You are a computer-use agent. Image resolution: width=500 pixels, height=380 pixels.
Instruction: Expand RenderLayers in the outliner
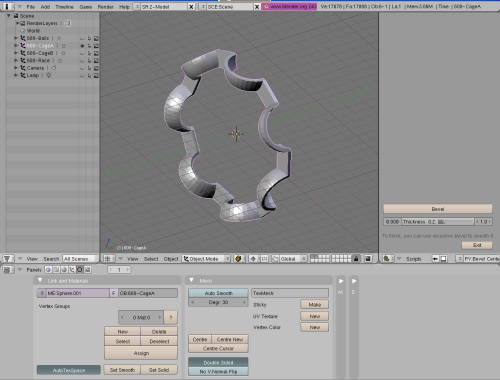pyautogui.click(x=18, y=23)
